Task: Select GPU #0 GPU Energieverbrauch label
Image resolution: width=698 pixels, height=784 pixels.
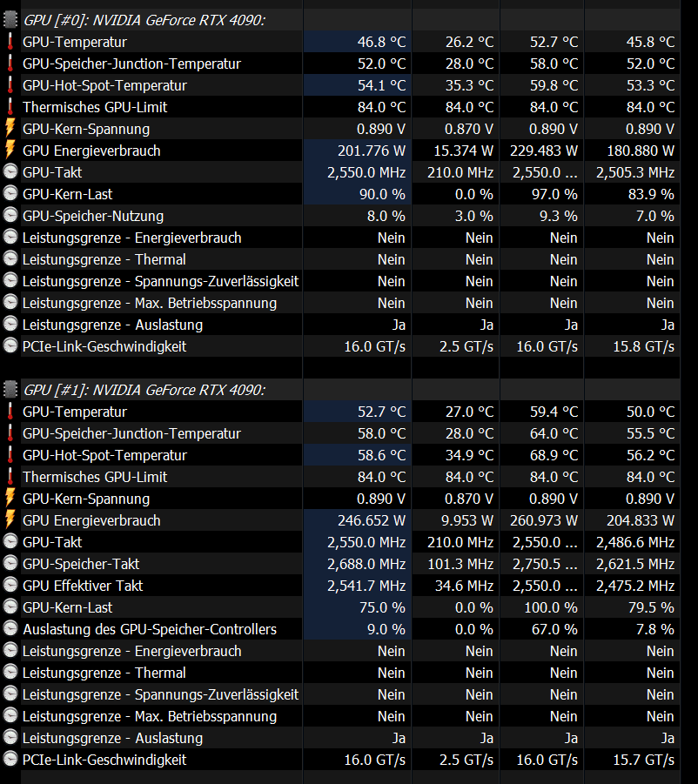Action: point(91,151)
